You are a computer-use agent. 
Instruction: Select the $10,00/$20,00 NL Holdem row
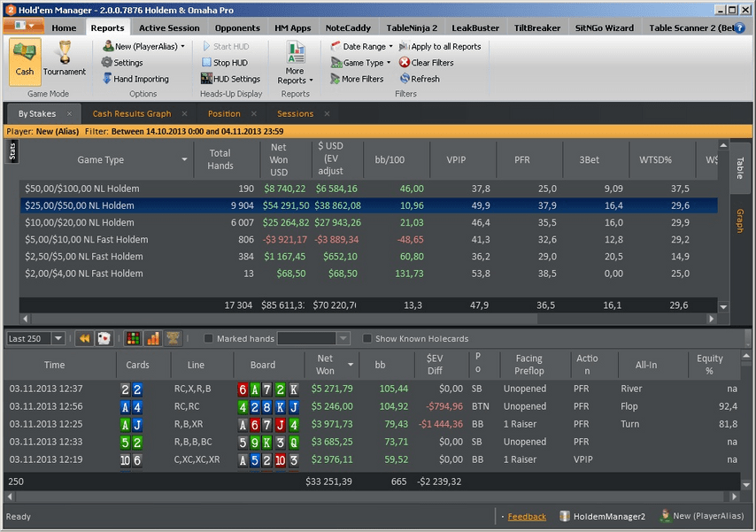pyautogui.click(x=368, y=222)
